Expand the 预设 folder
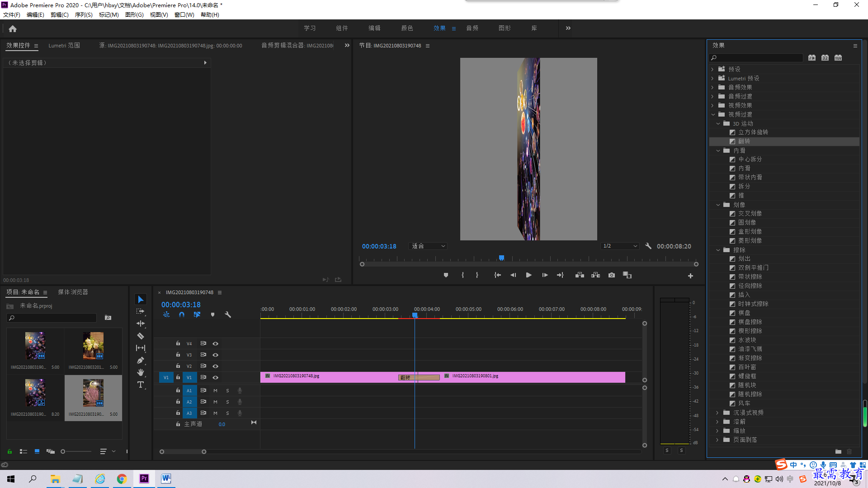The image size is (868, 488). tap(713, 69)
